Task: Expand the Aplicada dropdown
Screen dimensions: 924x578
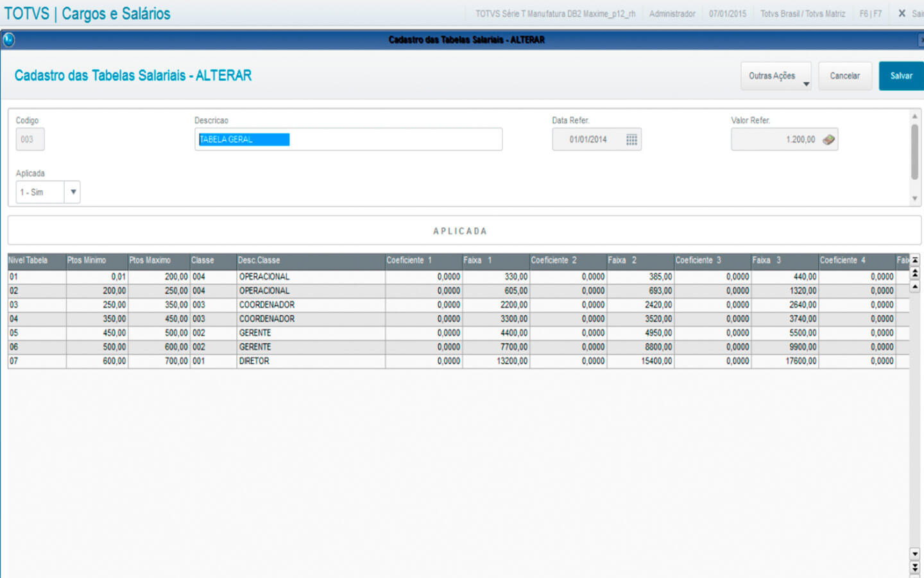Action: click(x=73, y=192)
